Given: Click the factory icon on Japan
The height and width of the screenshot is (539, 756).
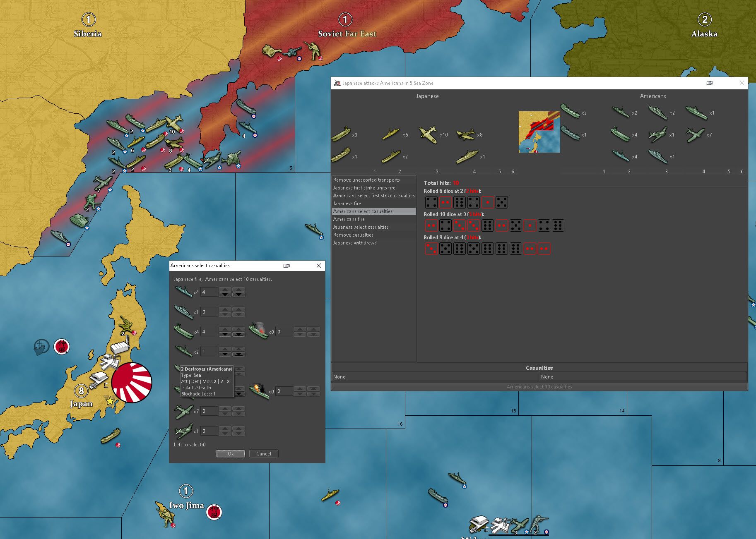Looking at the screenshot, I should [x=120, y=344].
